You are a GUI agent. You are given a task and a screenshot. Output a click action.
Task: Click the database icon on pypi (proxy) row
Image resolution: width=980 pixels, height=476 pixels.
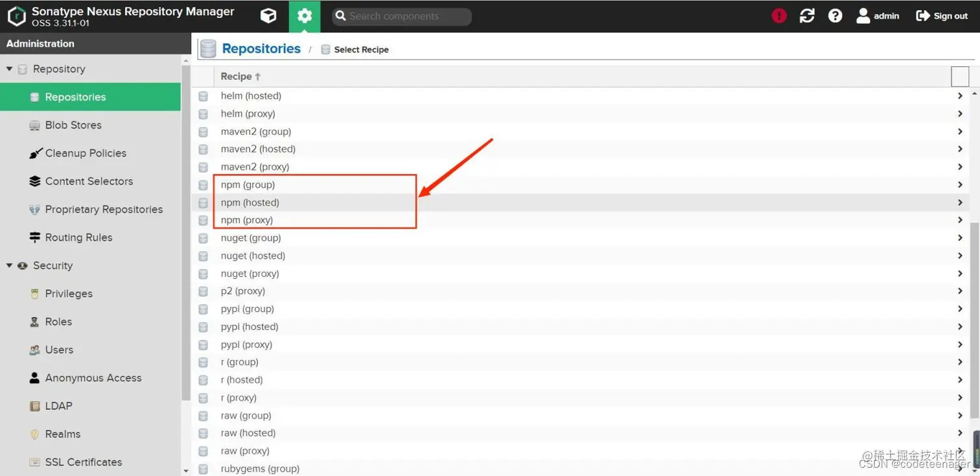203,345
